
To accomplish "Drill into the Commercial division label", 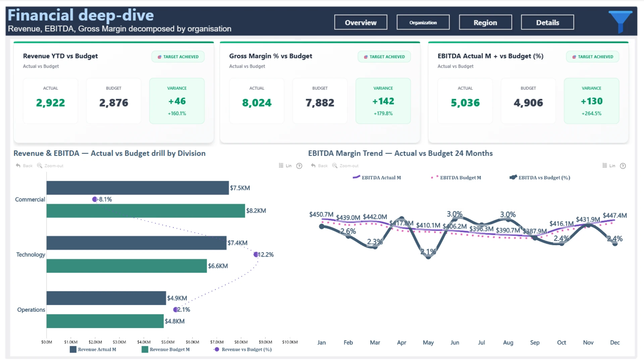I will tap(30, 199).
